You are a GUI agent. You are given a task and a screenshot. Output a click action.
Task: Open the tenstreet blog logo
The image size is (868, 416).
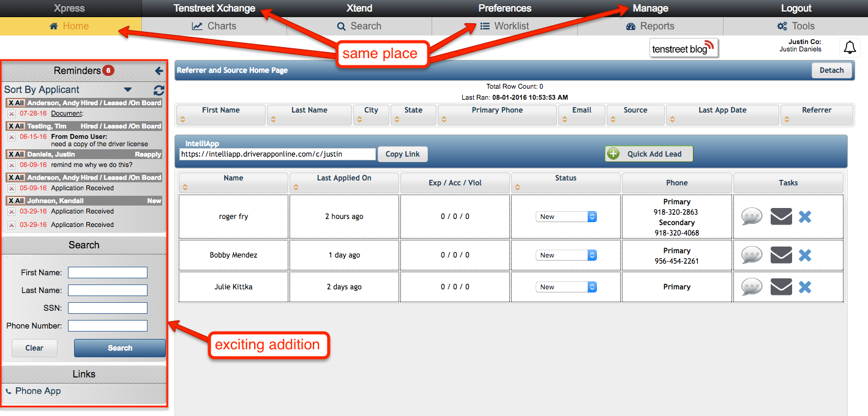[x=684, y=48]
